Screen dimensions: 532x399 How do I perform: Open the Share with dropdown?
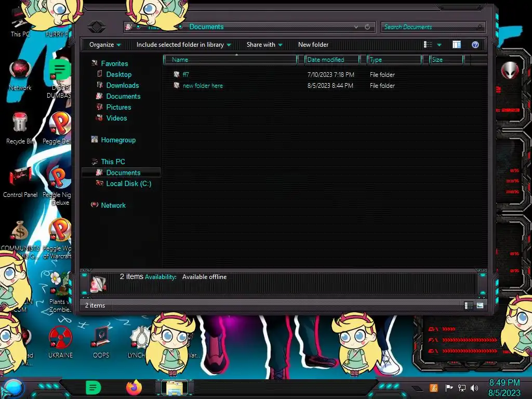click(x=264, y=45)
